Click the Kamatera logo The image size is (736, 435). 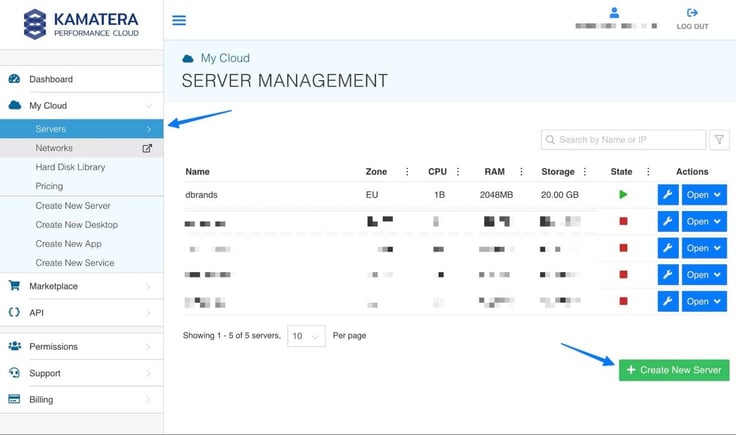coord(81,24)
